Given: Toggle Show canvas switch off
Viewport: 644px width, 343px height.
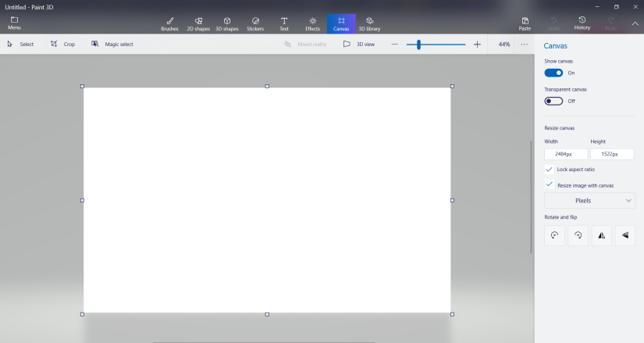Looking at the screenshot, I should [x=553, y=73].
